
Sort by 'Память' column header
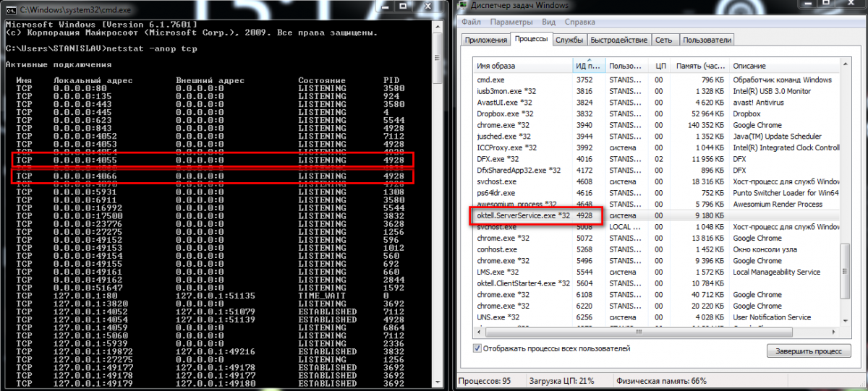pyautogui.click(x=699, y=66)
